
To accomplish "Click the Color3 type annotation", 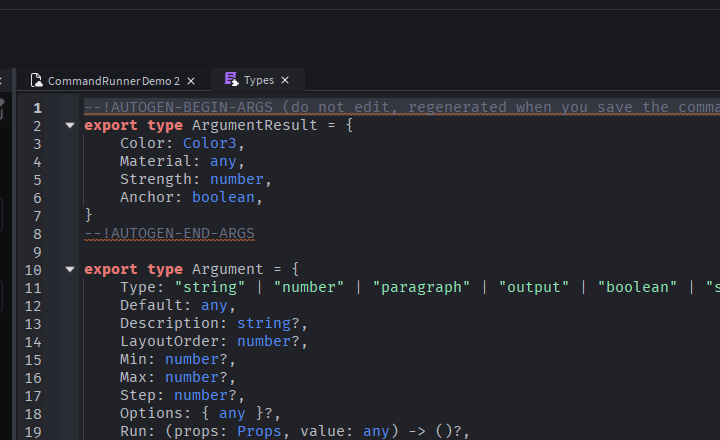I will 209,143.
